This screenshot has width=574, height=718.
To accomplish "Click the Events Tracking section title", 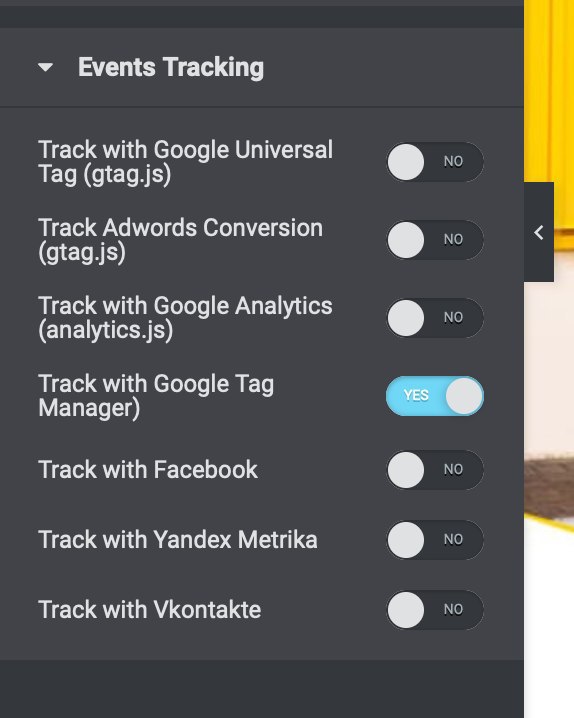I will point(171,68).
